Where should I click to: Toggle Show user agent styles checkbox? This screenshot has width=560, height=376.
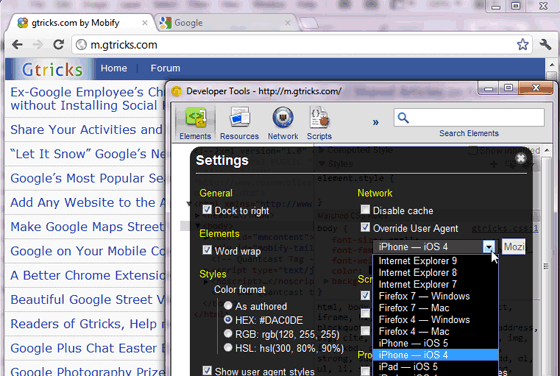pos(207,370)
